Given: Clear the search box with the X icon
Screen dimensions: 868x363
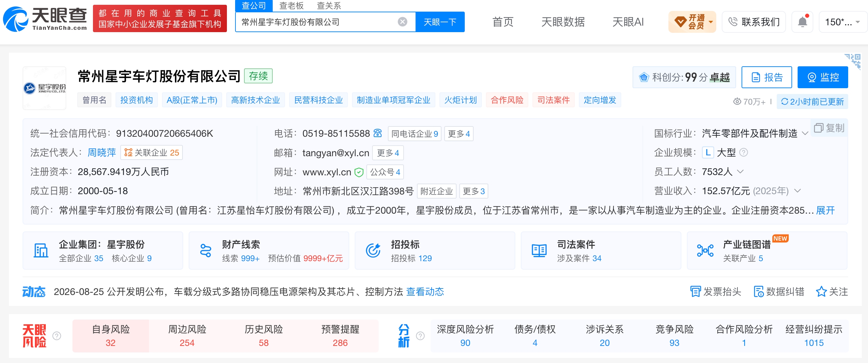Looking at the screenshot, I should tap(403, 22).
